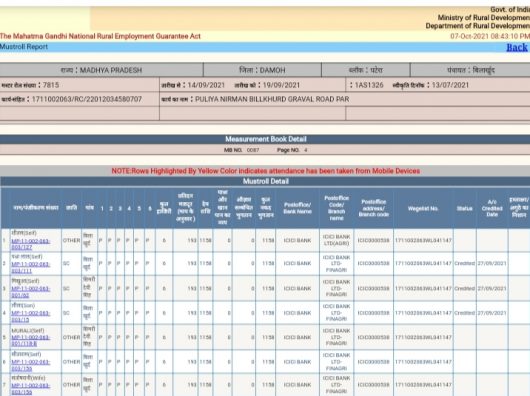Select muster roll number 7815

51,85
